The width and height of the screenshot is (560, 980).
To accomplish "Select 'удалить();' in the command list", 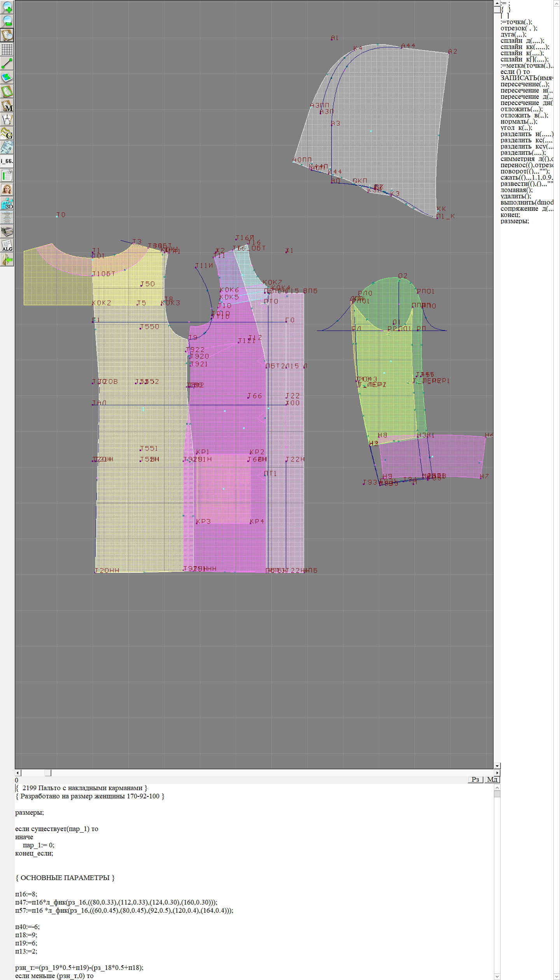I will (x=516, y=196).
